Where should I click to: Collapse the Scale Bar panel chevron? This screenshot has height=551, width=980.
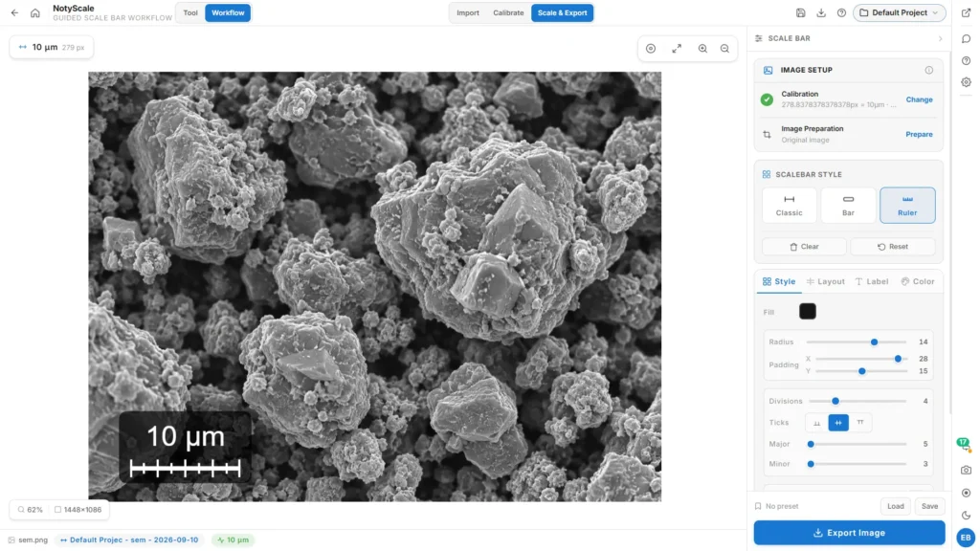coord(940,38)
